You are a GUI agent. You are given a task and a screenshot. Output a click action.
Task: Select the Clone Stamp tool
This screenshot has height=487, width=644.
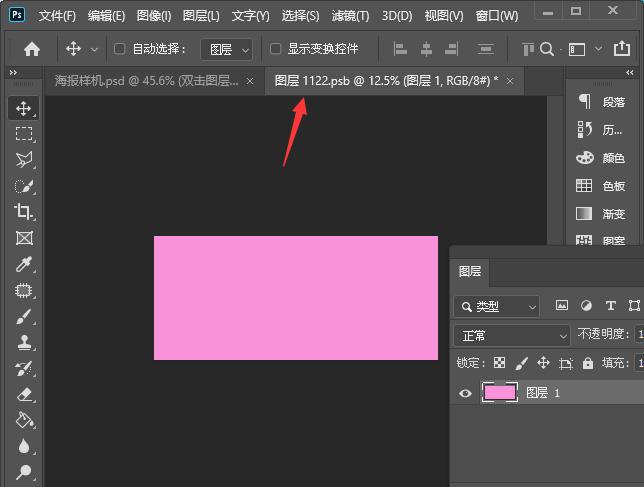point(24,342)
